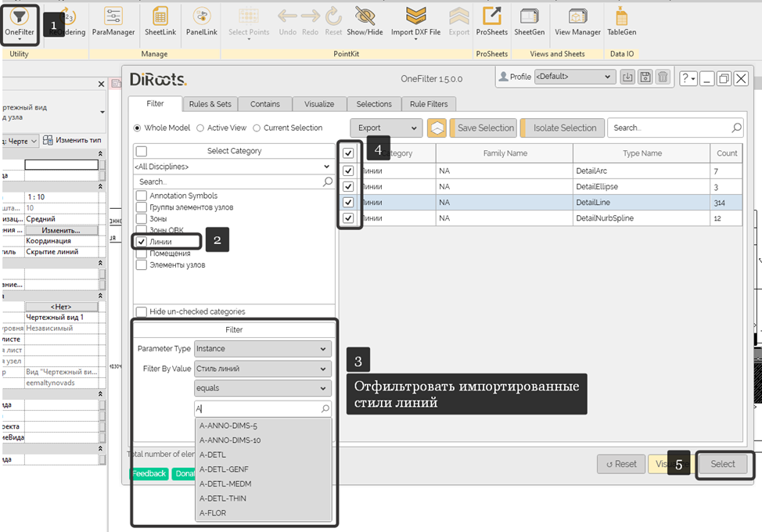Launch the PanelLink tool

[x=202, y=23]
